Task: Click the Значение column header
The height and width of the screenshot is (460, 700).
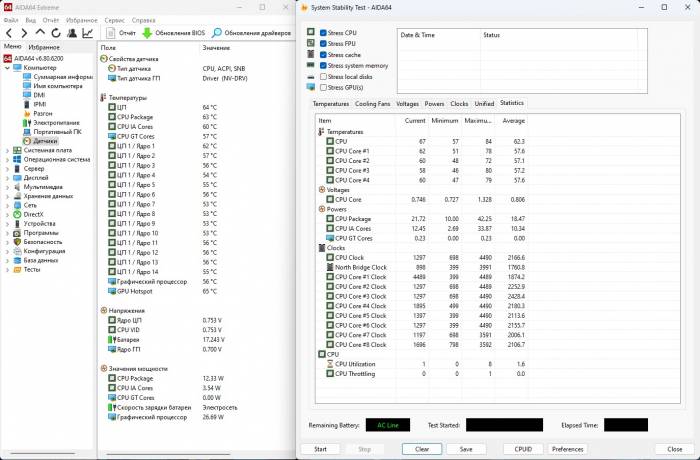Action: point(216,48)
